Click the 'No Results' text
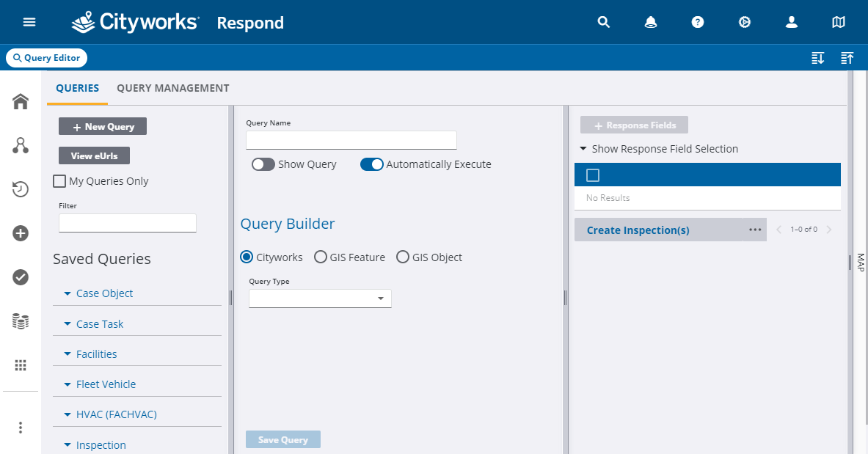This screenshot has width=868, height=454. 608,197
